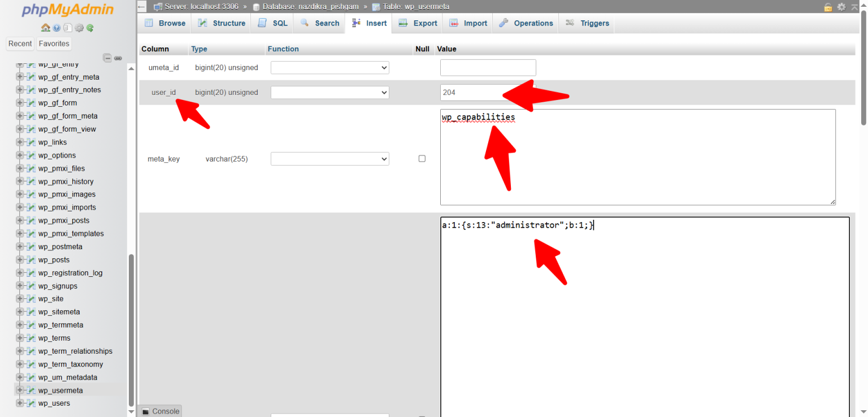
Task: Open phpMyAdmin help via question mark icon
Action: click(x=57, y=28)
